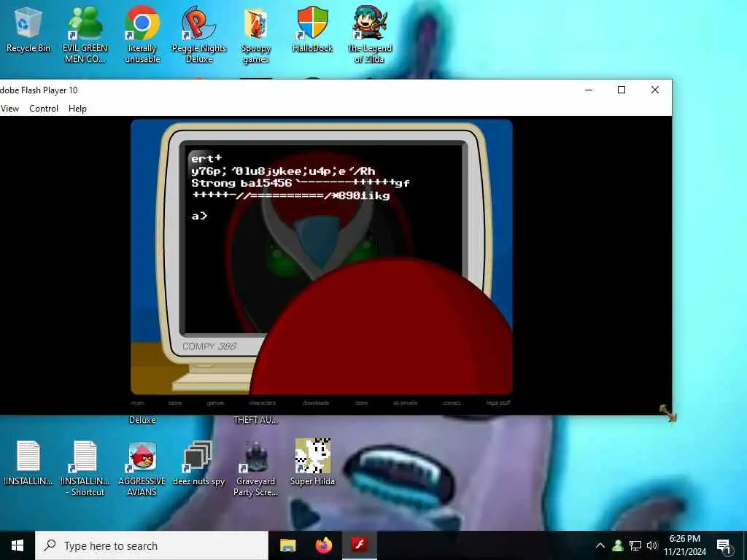Click the 'a>' prompt on Compy screen
This screenshot has height=560, width=747.
(199, 216)
